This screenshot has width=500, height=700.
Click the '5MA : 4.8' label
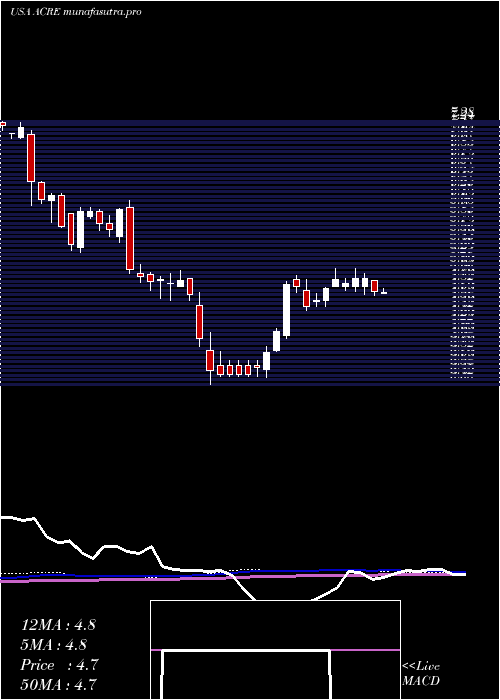click(54, 645)
